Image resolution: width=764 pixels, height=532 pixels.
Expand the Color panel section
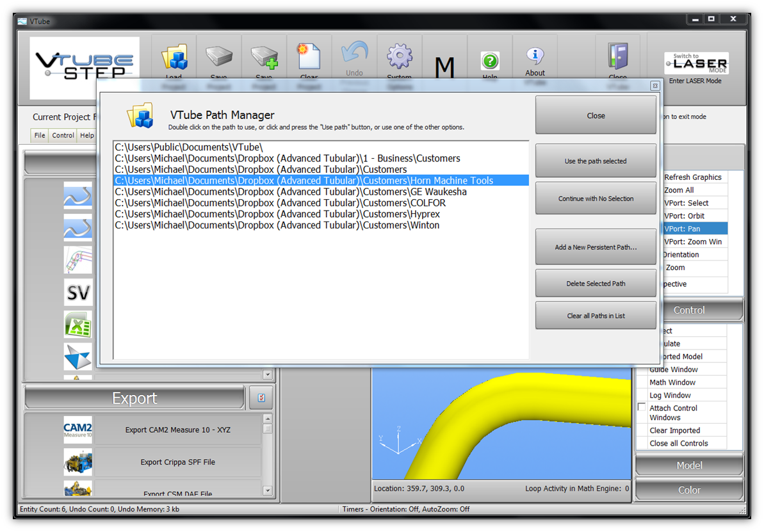pyautogui.click(x=689, y=490)
